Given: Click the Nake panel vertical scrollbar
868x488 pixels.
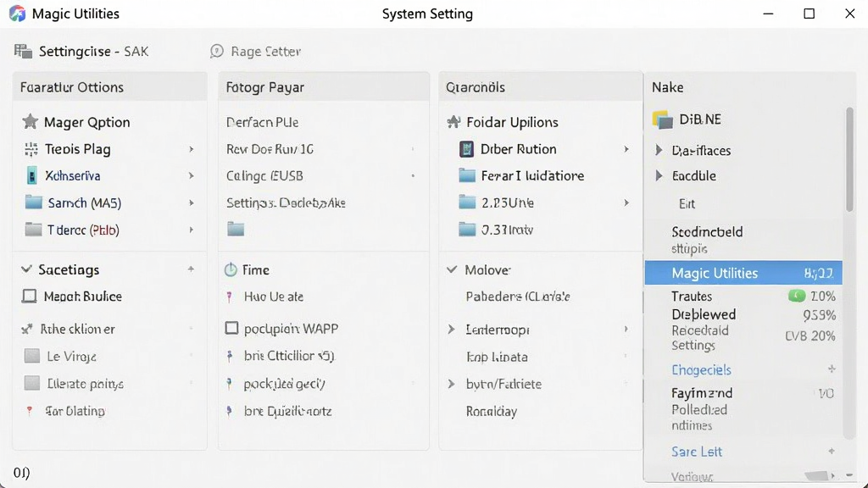Looking at the screenshot, I should pos(849,159).
